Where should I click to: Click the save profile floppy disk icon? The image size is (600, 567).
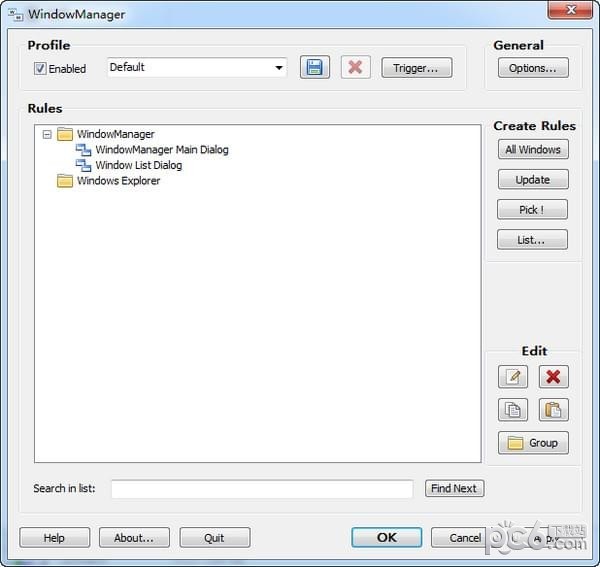click(315, 68)
